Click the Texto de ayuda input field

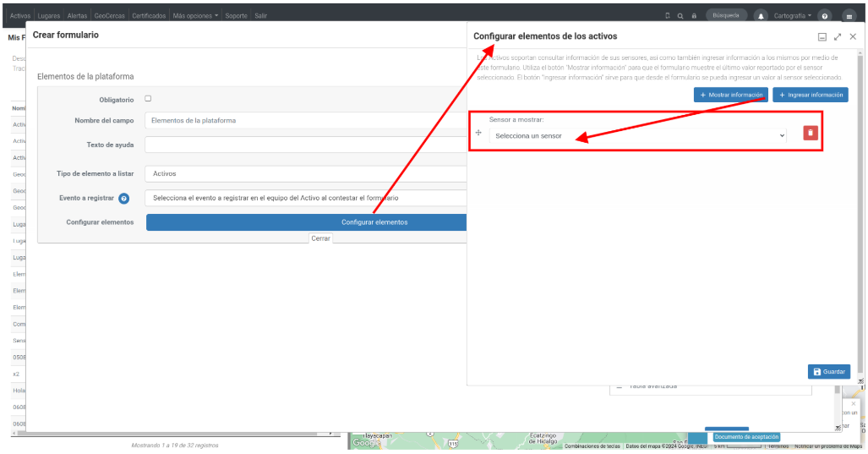[x=306, y=145]
